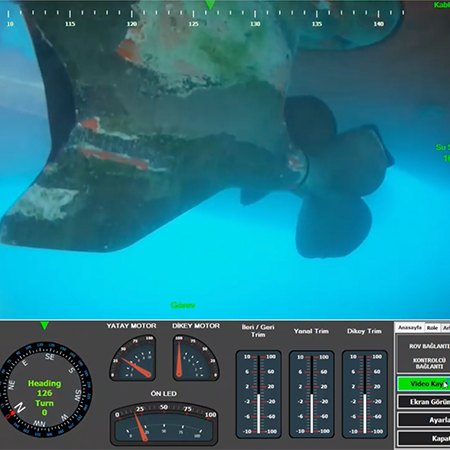Click the YATAY MOTOR label

[x=131, y=326]
